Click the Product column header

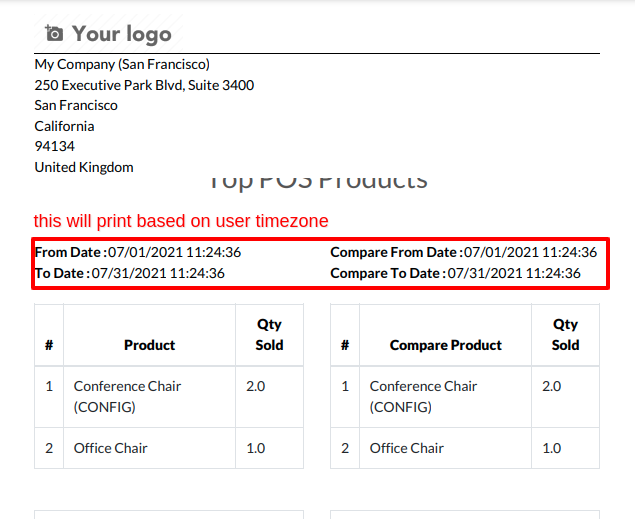[149, 345]
